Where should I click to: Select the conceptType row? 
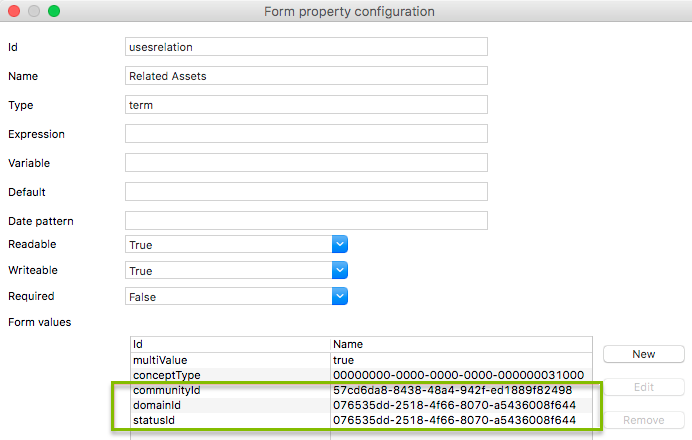tap(230, 374)
